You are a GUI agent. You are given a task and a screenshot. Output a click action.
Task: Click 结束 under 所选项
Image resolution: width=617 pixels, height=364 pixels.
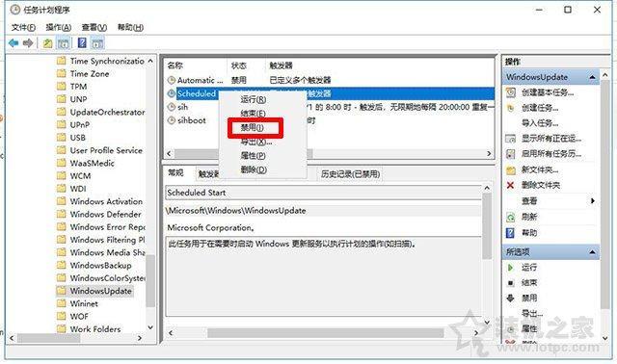pos(529,283)
